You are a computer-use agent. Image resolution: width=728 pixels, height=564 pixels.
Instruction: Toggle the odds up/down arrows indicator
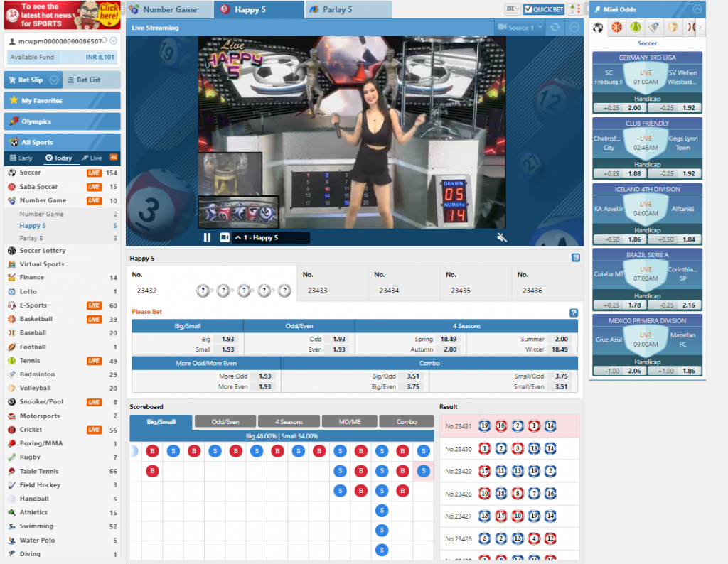575,9
